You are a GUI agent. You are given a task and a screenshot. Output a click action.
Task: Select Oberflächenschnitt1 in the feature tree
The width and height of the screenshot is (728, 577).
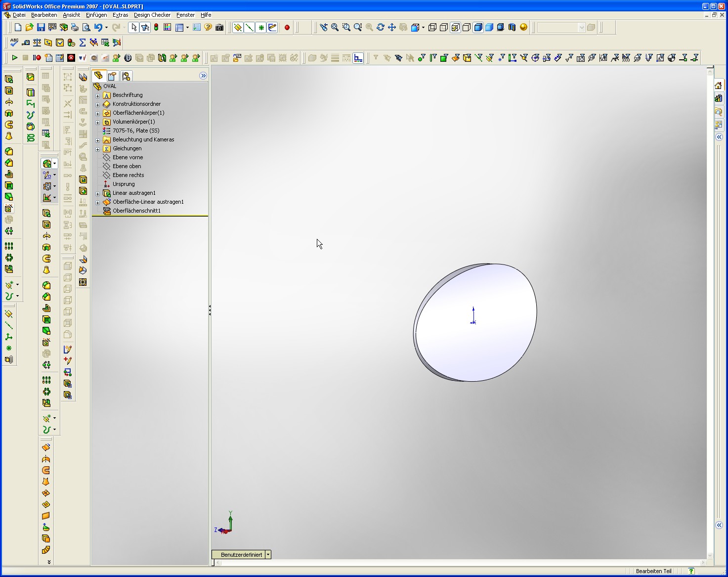point(136,211)
